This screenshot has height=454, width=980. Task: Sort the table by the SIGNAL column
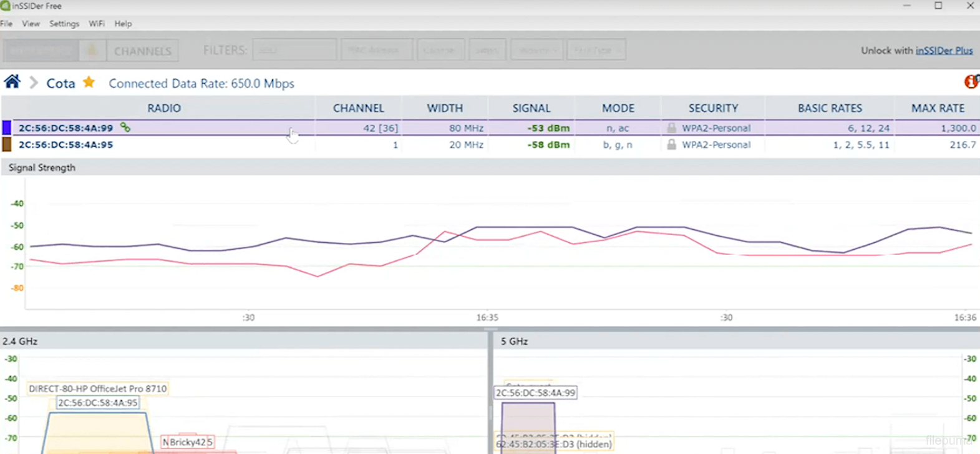[531, 108]
